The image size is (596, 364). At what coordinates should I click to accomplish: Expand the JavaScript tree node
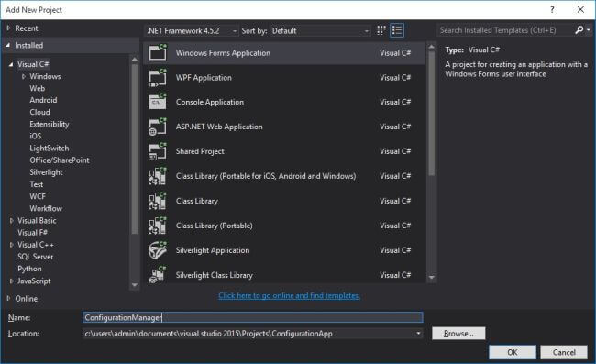[11, 281]
